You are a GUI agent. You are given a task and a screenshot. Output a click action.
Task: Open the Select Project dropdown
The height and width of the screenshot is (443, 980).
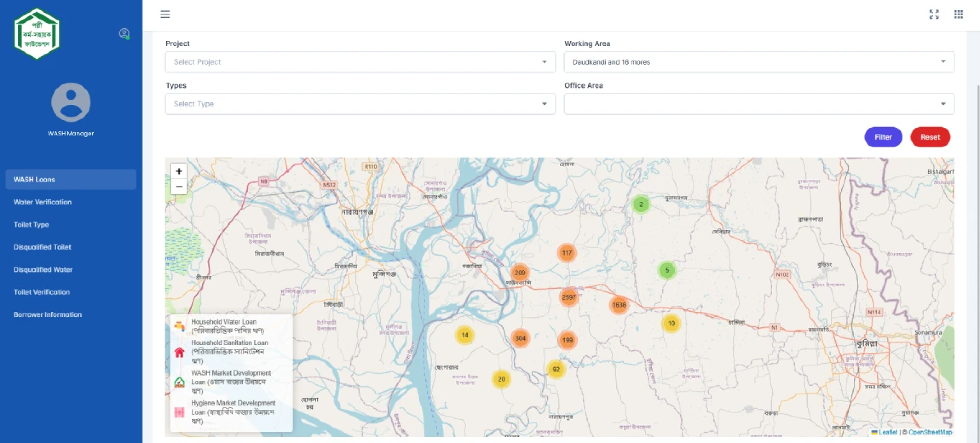(x=360, y=62)
